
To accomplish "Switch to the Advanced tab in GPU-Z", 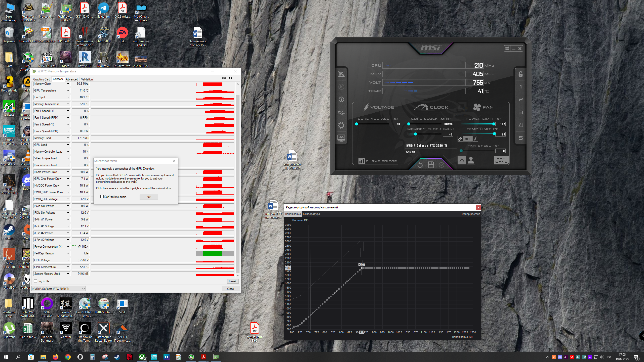I will point(72,79).
